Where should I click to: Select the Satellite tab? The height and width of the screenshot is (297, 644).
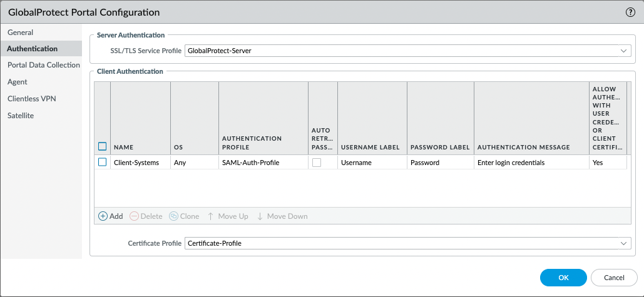coord(21,116)
